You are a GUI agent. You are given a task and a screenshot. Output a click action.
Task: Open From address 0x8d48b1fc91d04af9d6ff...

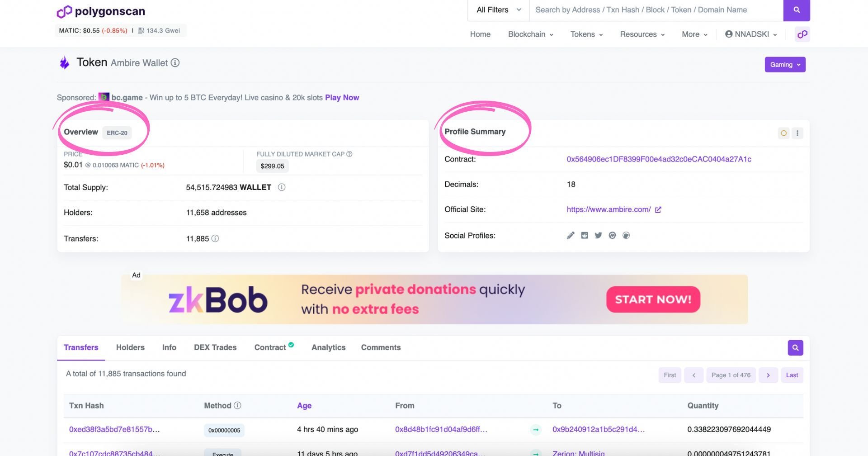441,429
